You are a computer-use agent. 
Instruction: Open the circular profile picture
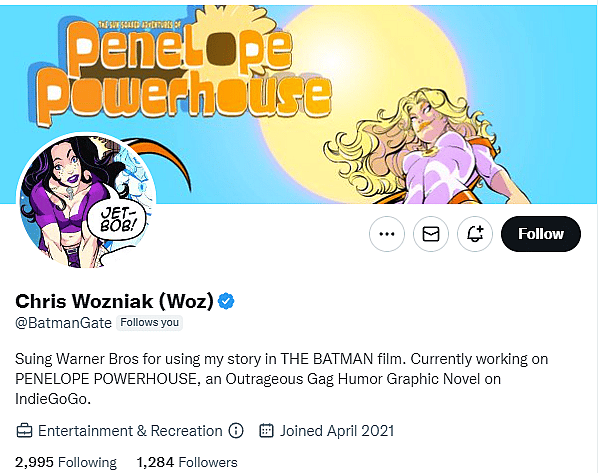point(86,201)
